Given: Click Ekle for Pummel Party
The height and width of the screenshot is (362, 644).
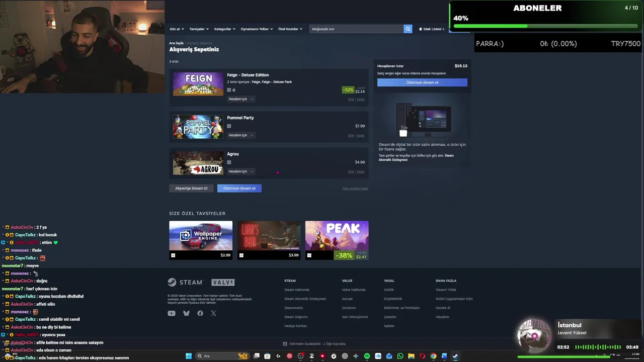Looking at the screenshot, I should (x=351, y=136).
